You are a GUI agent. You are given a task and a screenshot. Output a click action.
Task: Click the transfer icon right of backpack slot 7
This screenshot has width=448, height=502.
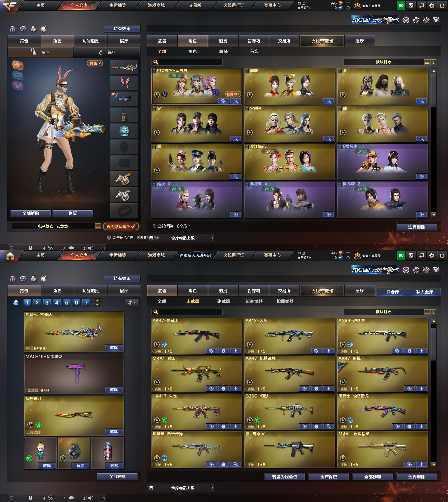click(131, 303)
